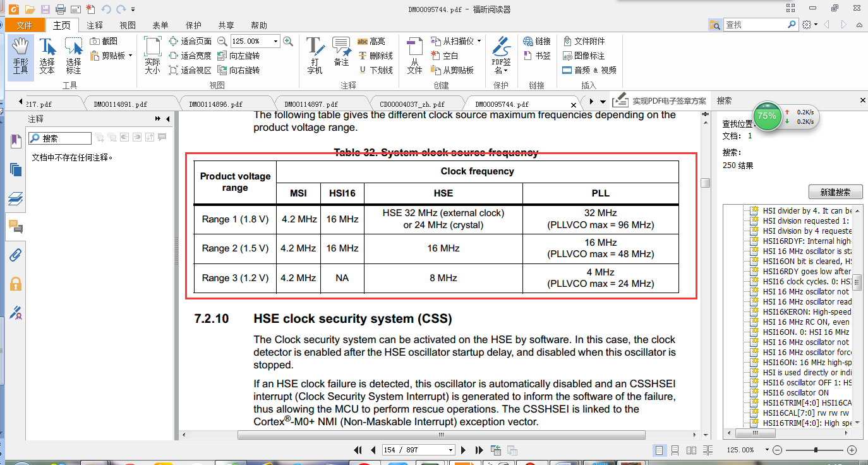This screenshot has width=868, height=465.
Task: Select the 手形工具 hand tool
Action: (x=20, y=56)
